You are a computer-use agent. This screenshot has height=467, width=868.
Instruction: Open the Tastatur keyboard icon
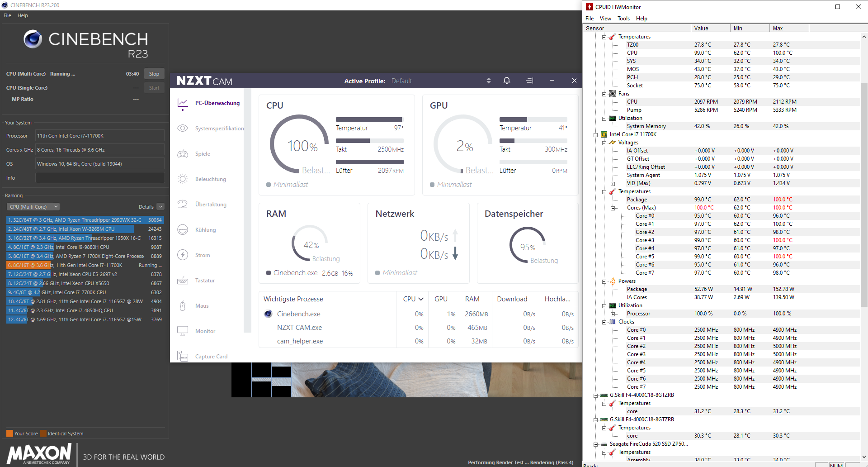click(183, 281)
